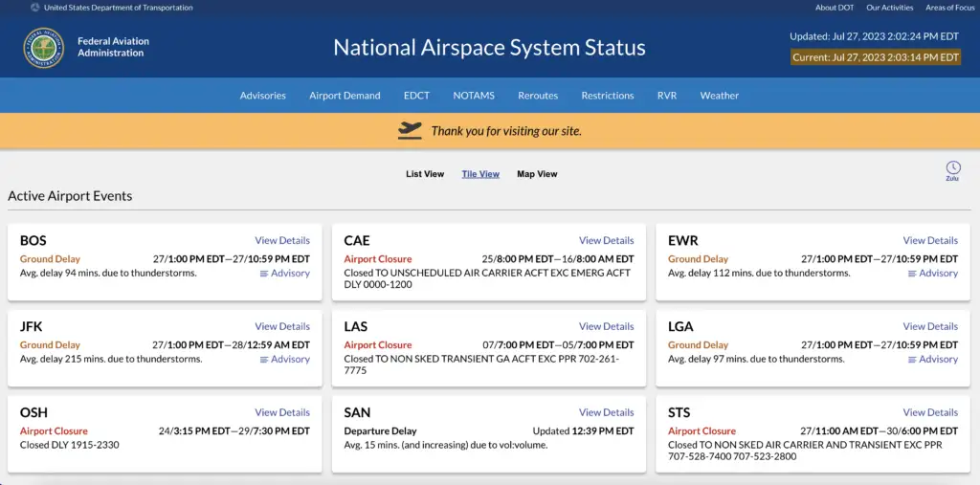The height and width of the screenshot is (485, 980).
Task: Open Areas of Focus link
Action: pos(950,8)
